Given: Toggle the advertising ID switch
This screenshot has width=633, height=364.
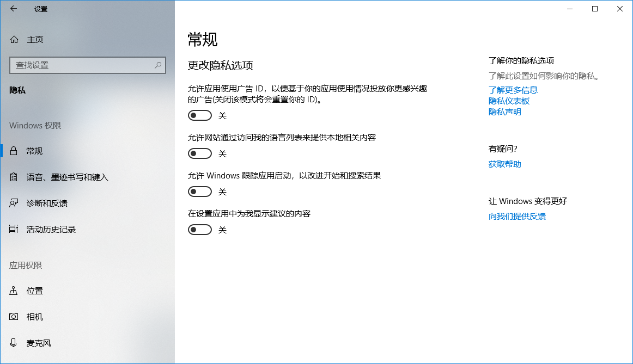Looking at the screenshot, I should point(200,115).
